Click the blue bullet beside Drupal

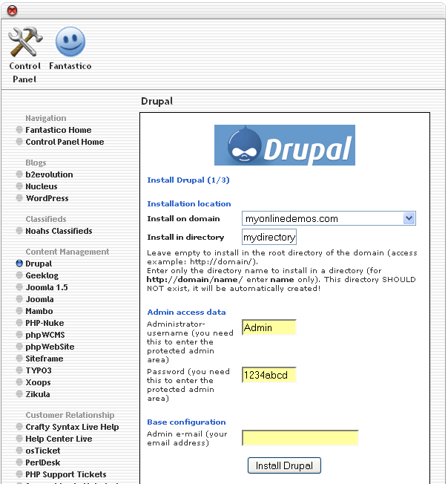(x=19, y=264)
